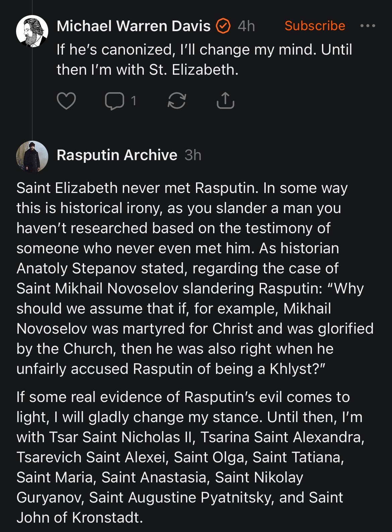Tap the closing line "John of Kronstadt."
Viewport: 392px width, 532px height.
[80, 518]
